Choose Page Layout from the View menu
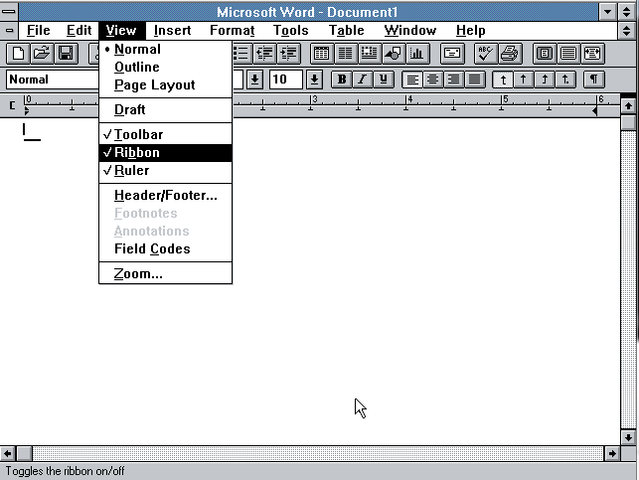This screenshot has height=480, width=639. pos(165,85)
